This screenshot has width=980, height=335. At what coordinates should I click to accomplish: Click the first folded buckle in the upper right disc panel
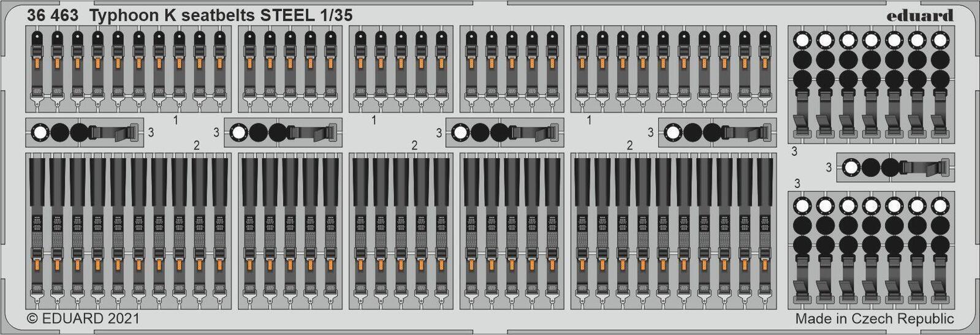pyautogui.click(x=802, y=126)
